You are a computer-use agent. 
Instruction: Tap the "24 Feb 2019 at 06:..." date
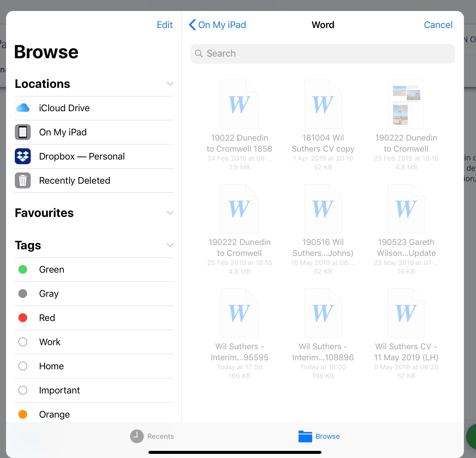coord(240,158)
